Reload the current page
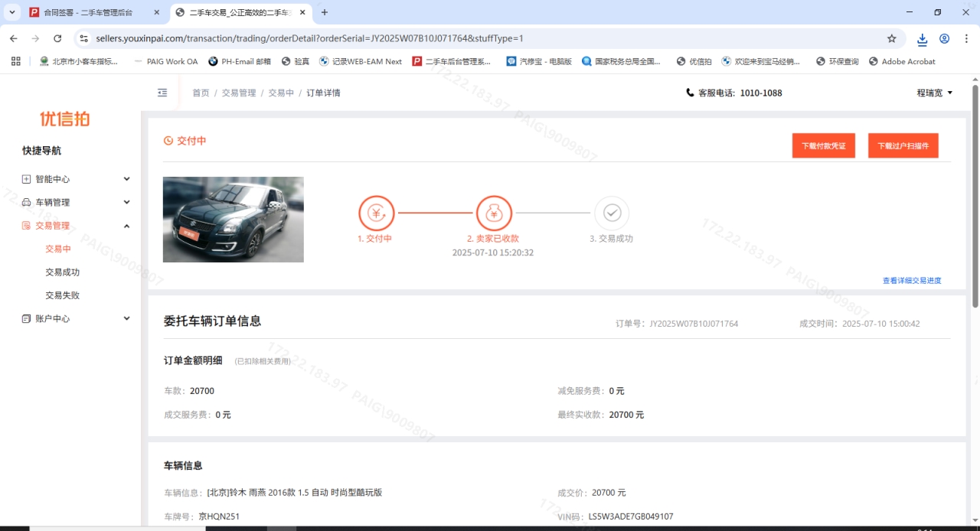 [x=57, y=38]
